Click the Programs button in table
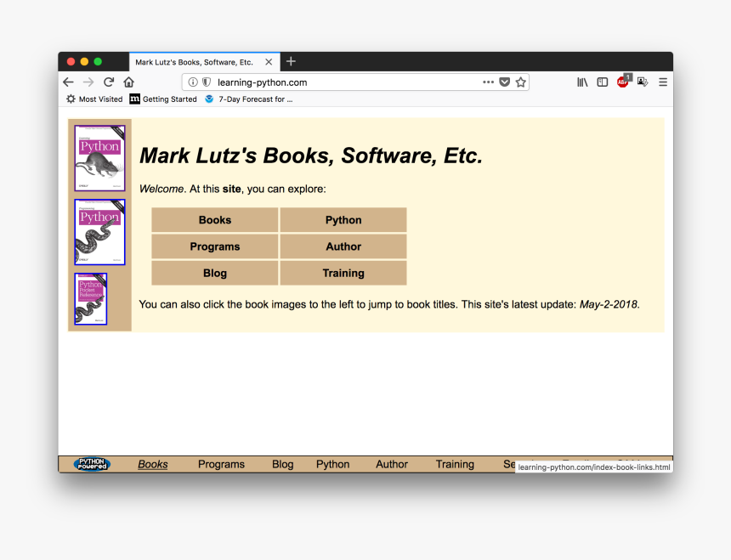 tap(215, 246)
